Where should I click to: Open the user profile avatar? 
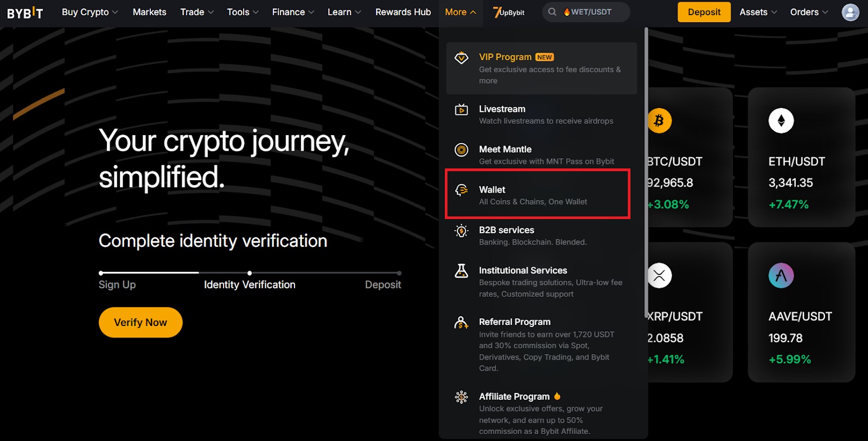pyautogui.click(x=850, y=12)
